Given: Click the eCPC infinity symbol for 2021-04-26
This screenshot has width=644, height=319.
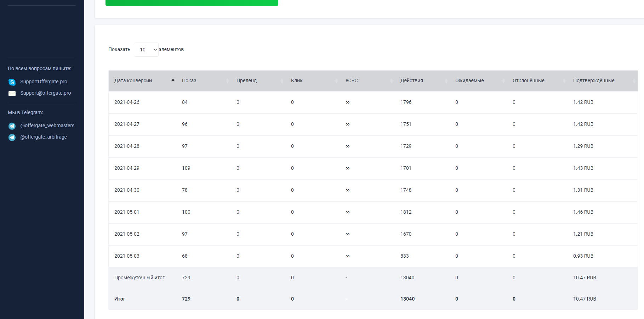Looking at the screenshot, I should point(348,102).
